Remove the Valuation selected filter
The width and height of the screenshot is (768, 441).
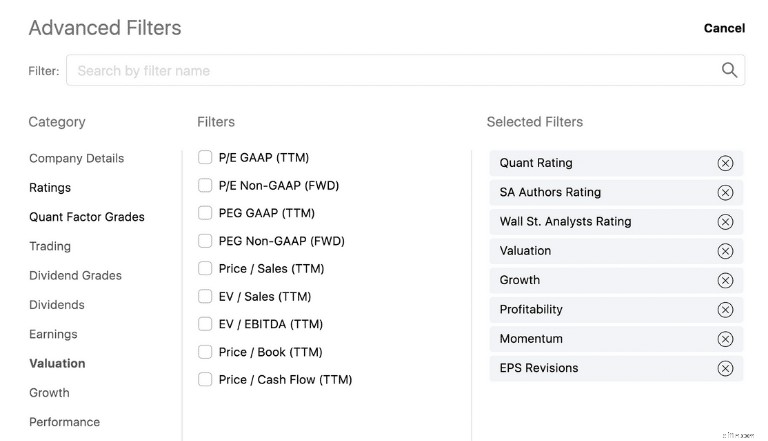pos(725,251)
